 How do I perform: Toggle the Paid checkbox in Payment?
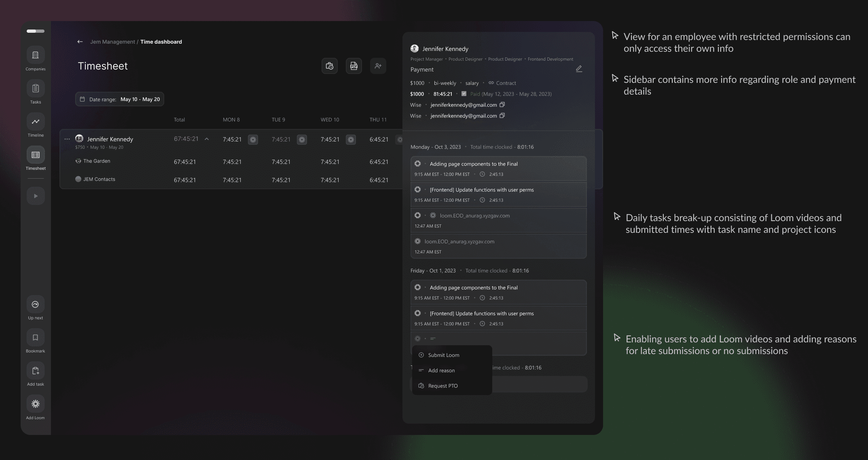464,94
